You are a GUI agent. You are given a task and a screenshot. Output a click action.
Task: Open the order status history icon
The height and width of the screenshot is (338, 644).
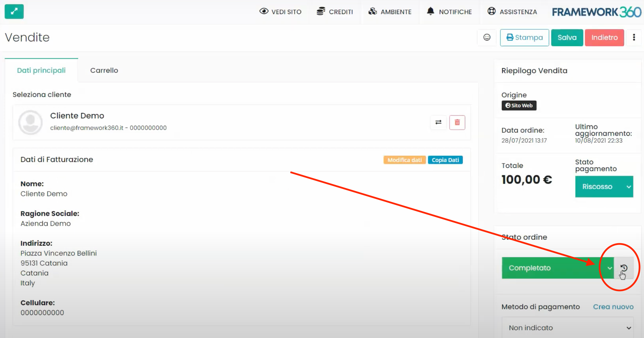click(624, 268)
